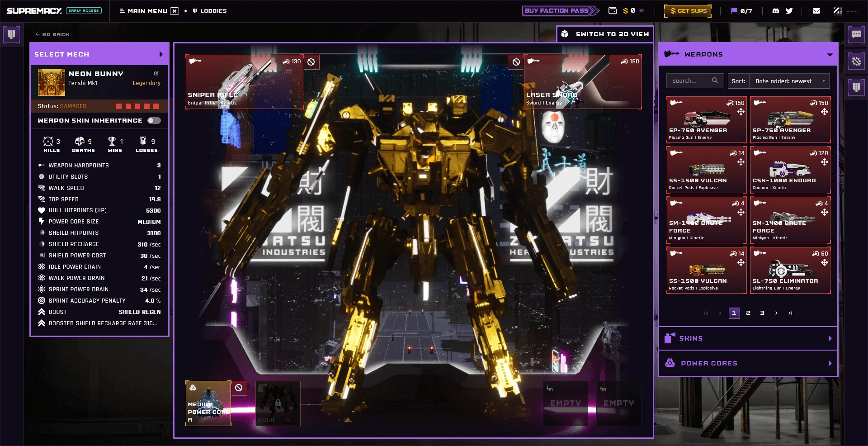Switch to the Lobbies tab
Viewport: 868px width, 446px height.
(x=211, y=10)
